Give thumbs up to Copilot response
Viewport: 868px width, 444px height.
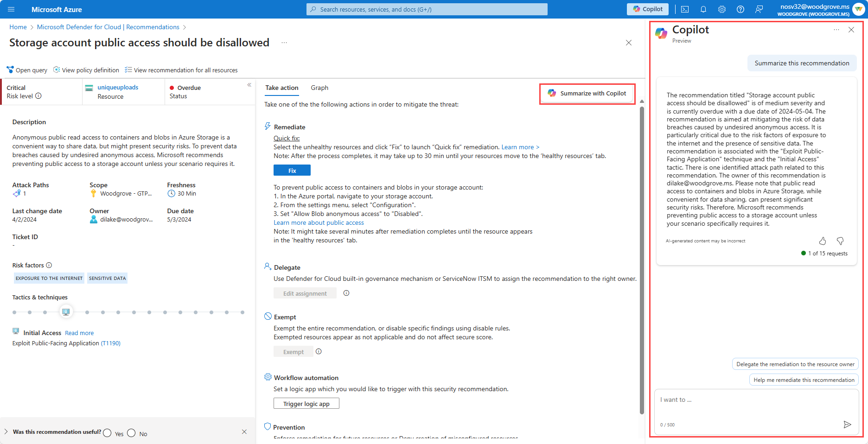coord(823,241)
